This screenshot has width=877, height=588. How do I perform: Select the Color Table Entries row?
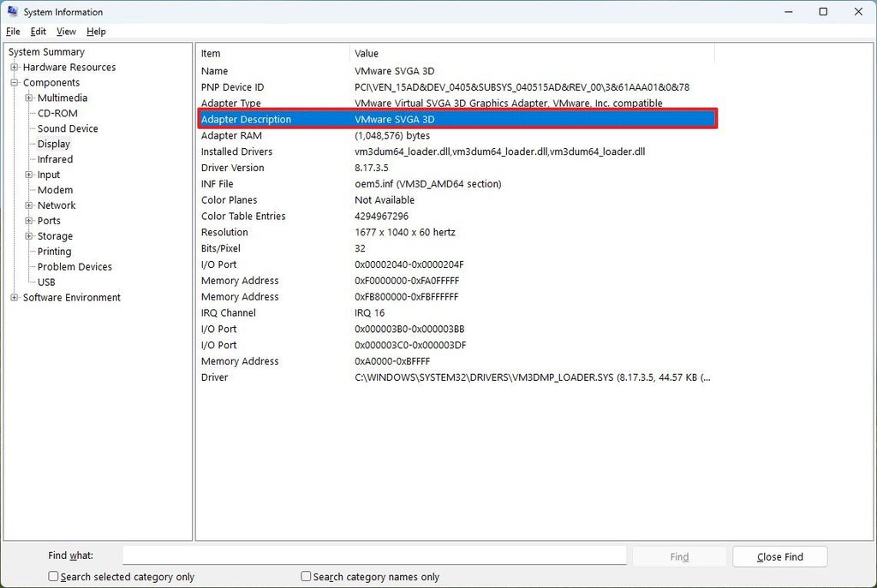coord(457,217)
